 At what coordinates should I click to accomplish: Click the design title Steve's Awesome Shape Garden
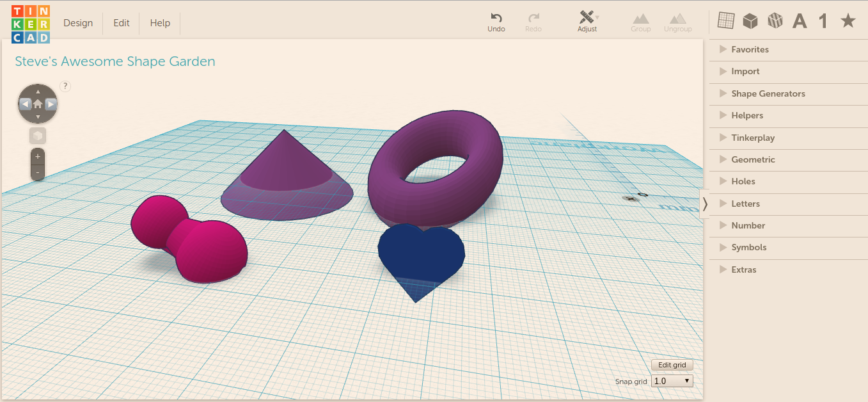(x=115, y=61)
